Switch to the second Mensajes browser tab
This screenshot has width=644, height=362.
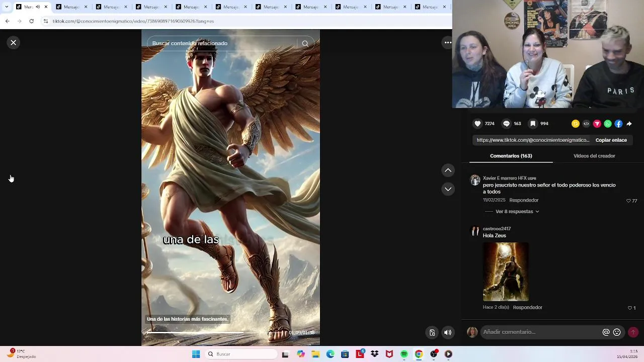pyautogui.click(x=71, y=7)
